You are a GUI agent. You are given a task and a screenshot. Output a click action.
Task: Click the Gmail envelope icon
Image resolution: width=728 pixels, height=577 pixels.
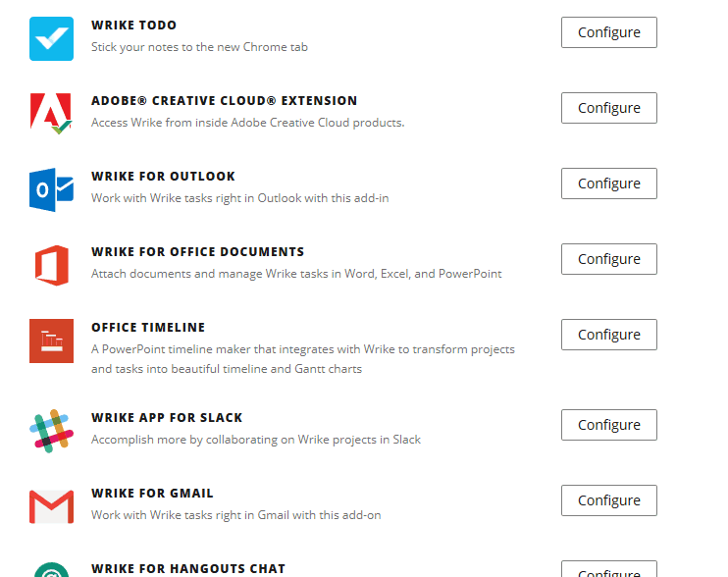coord(51,506)
